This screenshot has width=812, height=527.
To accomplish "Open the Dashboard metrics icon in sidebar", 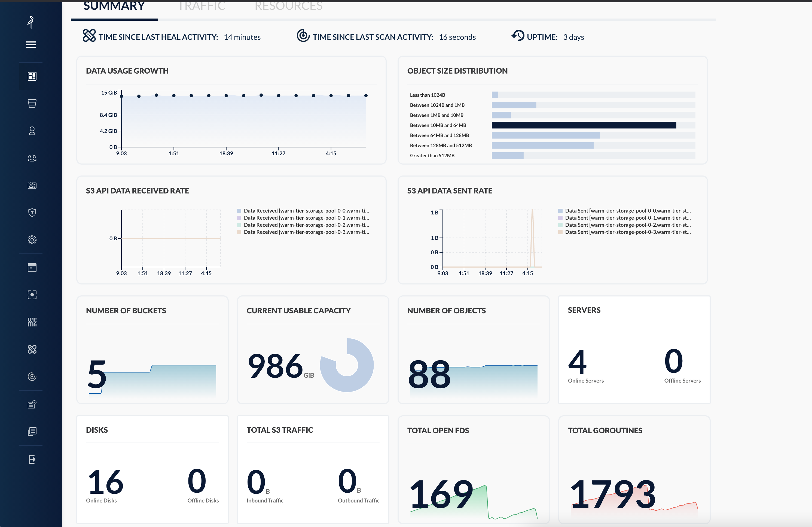I will 32,76.
